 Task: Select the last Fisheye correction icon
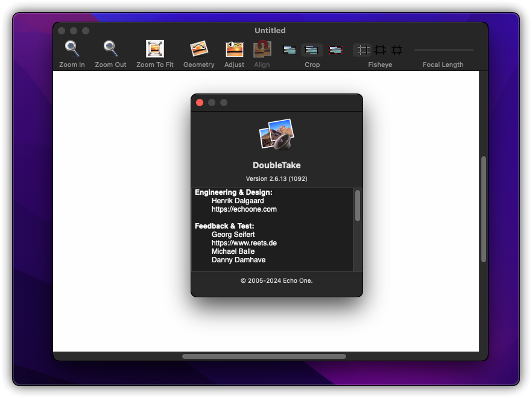click(x=397, y=50)
